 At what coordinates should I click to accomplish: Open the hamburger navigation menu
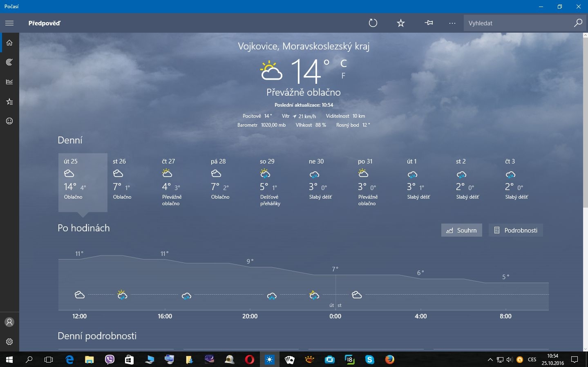pyautogui.click(x=9, y=23)
